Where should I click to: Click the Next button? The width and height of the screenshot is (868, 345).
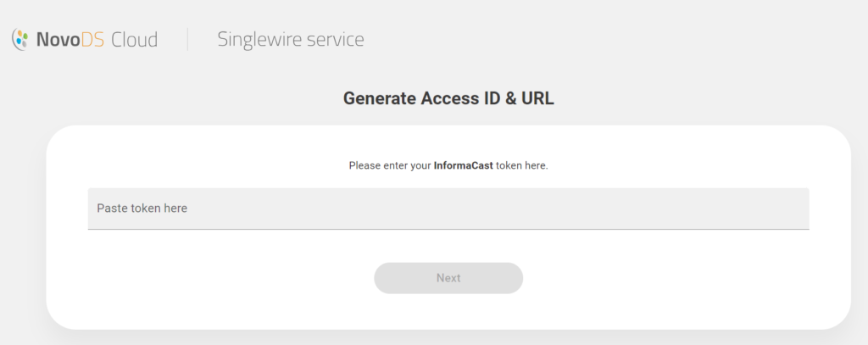coord(448,278)
